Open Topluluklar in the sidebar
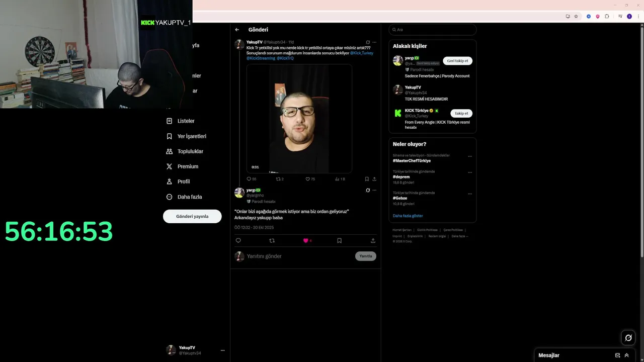Viewport: 644px width, 362px height. point(185,151)
